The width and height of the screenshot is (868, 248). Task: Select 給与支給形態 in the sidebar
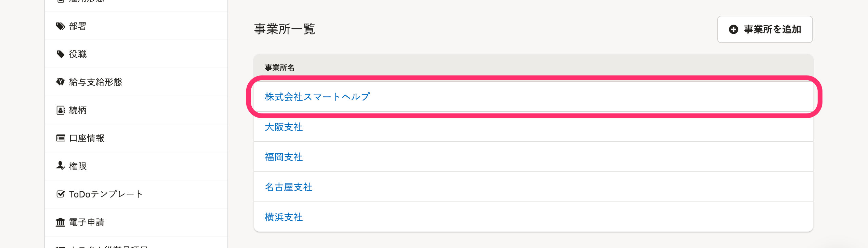tap(136, 82)
